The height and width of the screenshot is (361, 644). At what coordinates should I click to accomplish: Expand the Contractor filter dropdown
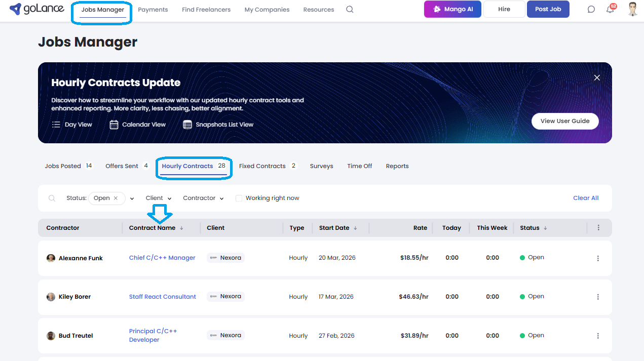click(203, 198)
